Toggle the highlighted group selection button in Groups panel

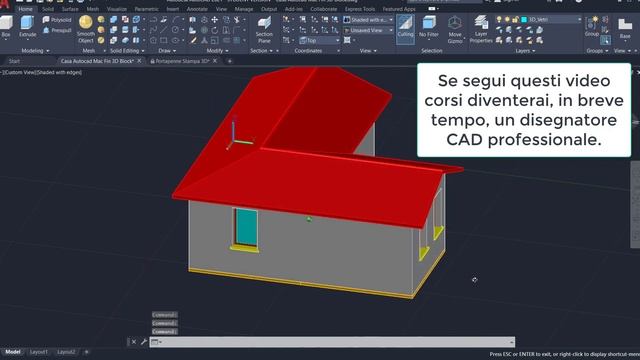click(x=605, y=40)
